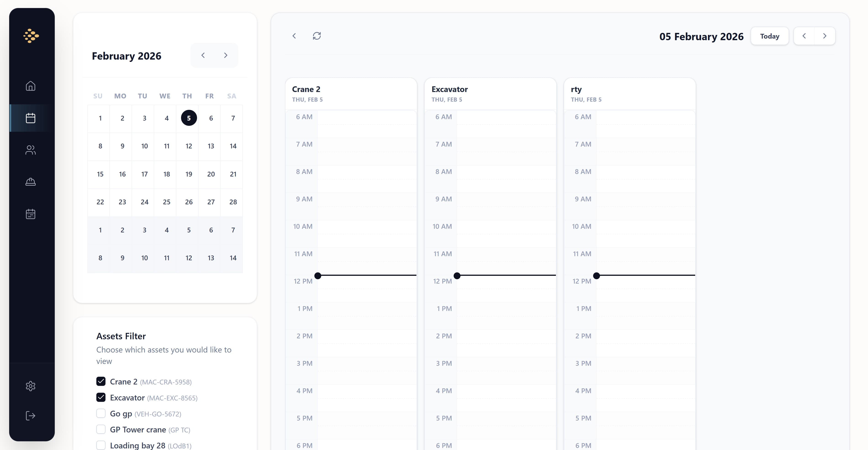Log out using the sign-out icon

(x=31, y=416)
